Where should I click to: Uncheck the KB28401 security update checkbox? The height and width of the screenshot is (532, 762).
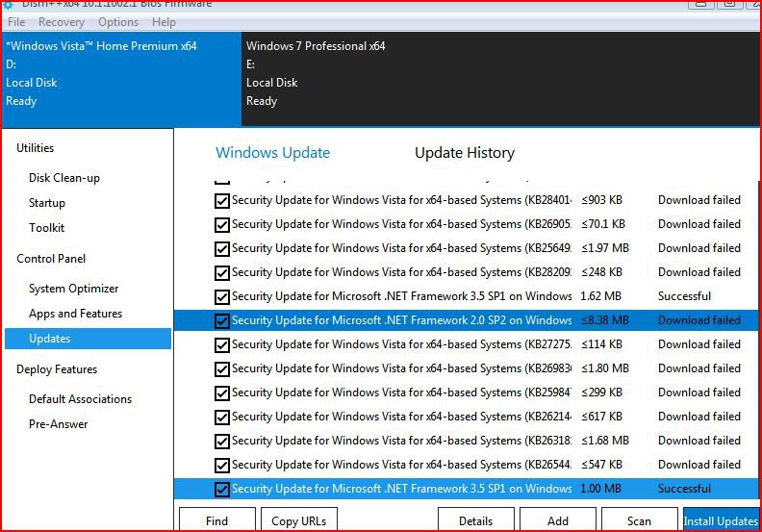tap(222, 201)
